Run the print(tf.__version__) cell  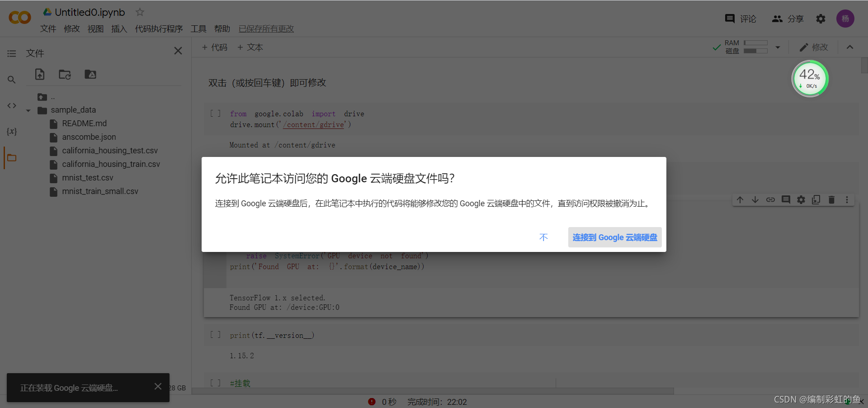216,335
